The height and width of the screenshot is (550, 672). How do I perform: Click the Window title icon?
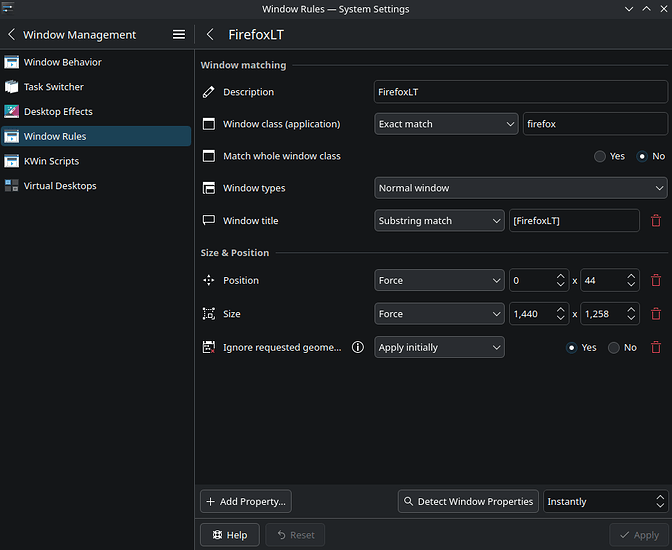coord(209,220)
